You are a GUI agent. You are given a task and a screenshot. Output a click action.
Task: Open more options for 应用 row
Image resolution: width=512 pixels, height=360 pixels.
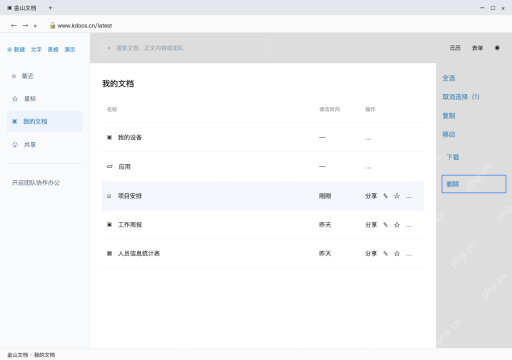[368, 168]
